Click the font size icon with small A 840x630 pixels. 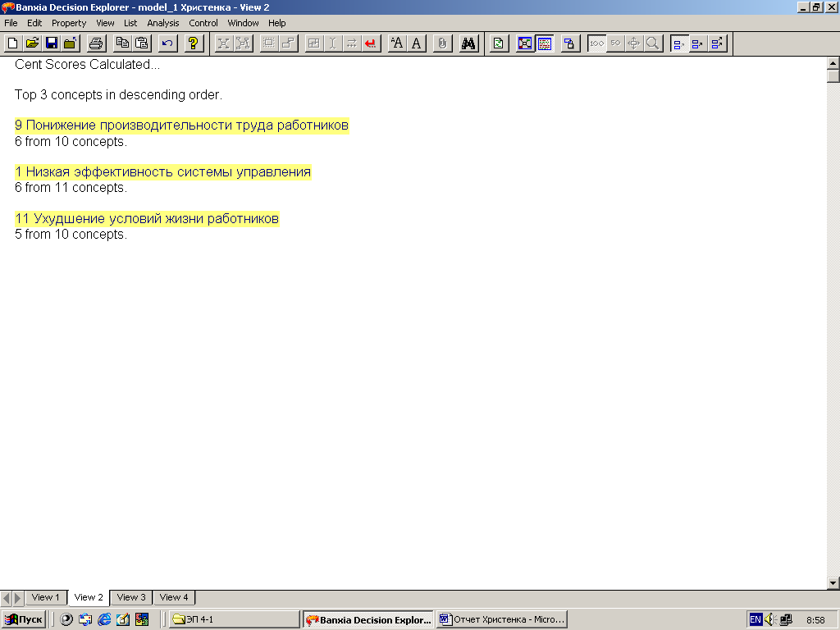click(397, 43)
